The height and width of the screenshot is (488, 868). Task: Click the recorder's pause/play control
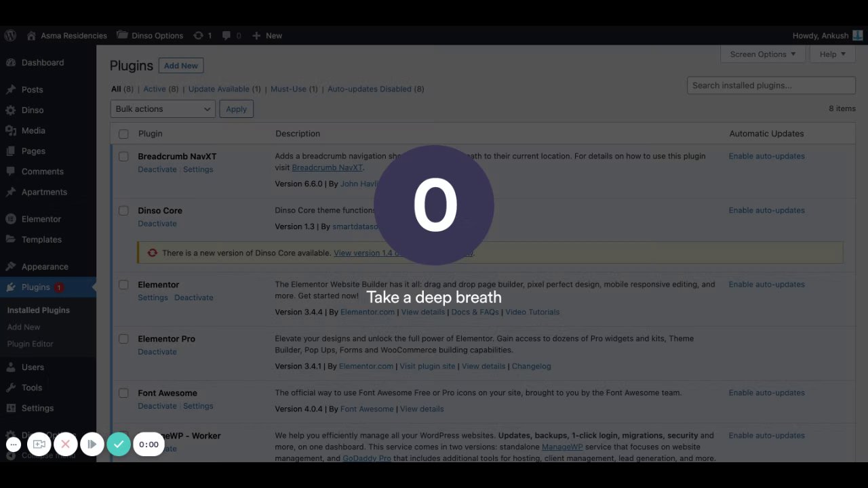click(x=92, y=445)
